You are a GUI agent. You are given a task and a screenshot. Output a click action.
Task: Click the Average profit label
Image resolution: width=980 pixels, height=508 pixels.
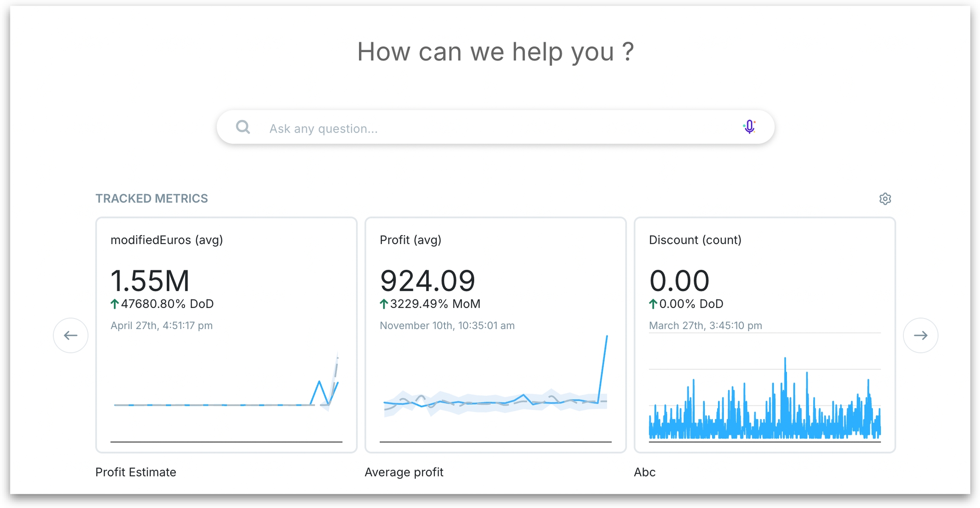(x=404, y=472)
